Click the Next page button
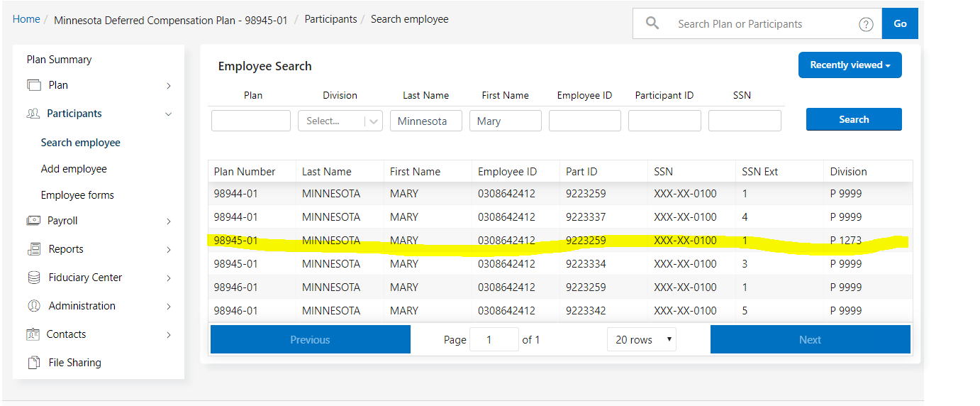The height and width of the screenshot is (406, 980). tap(811, 339)
